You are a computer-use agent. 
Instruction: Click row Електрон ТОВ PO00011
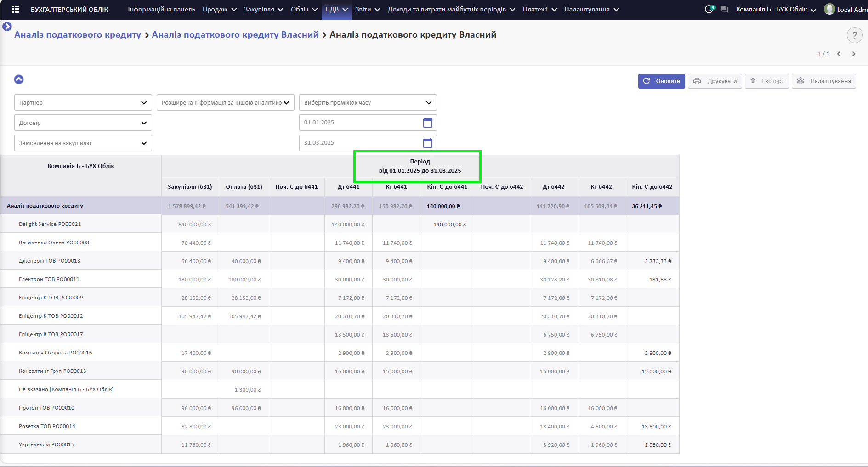pos(340,279)
